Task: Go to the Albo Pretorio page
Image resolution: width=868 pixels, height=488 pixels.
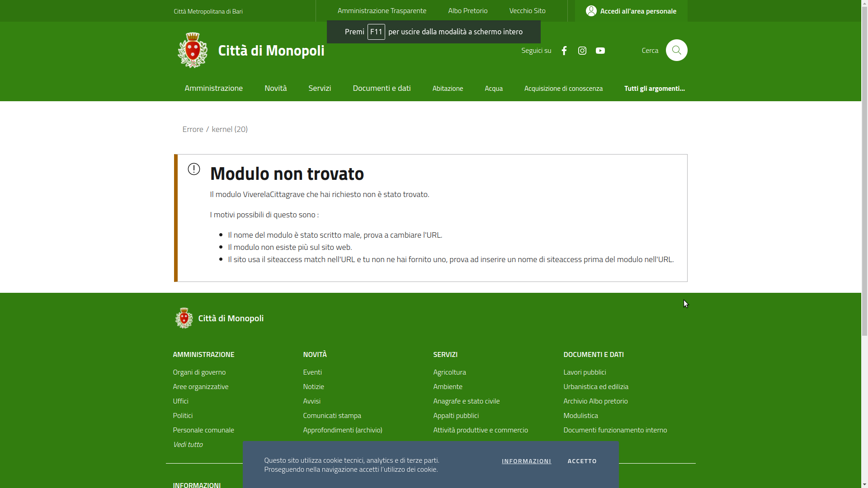Action: (467, 10)
